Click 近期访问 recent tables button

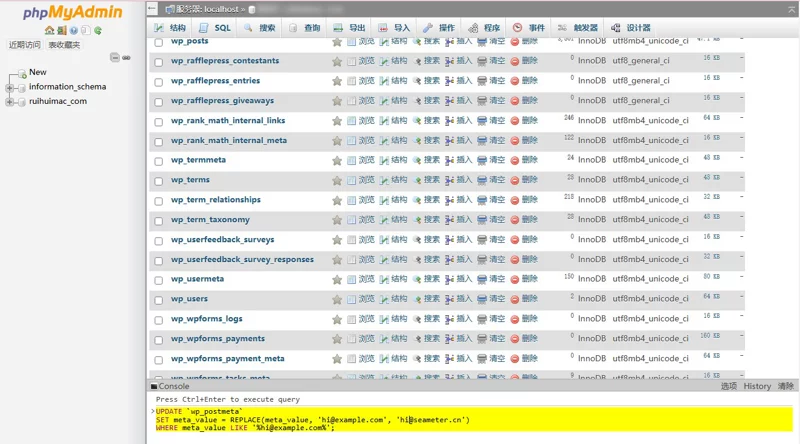(x=24, y=45)
